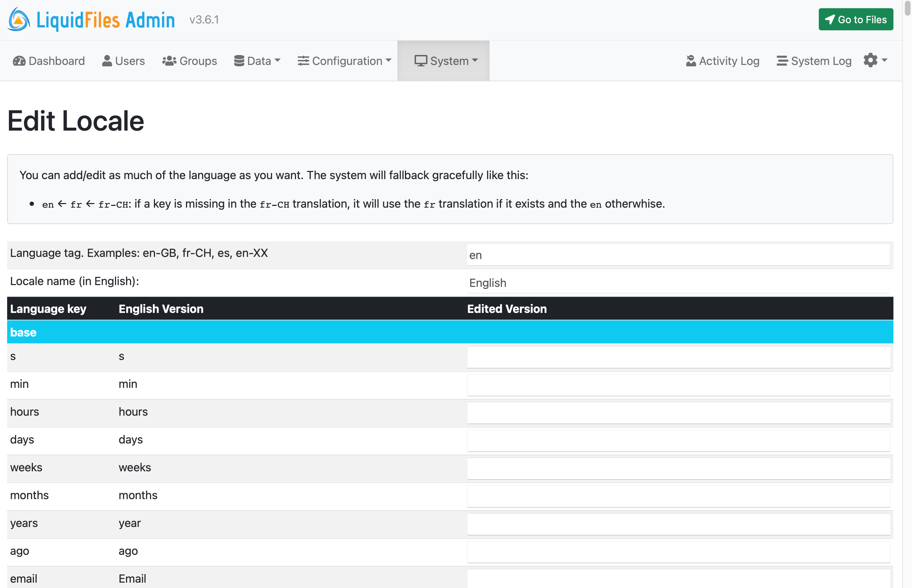Click the LiquidFiles Admin title link
The width and height of the screenshot is (912, 588).
[105, 20]
